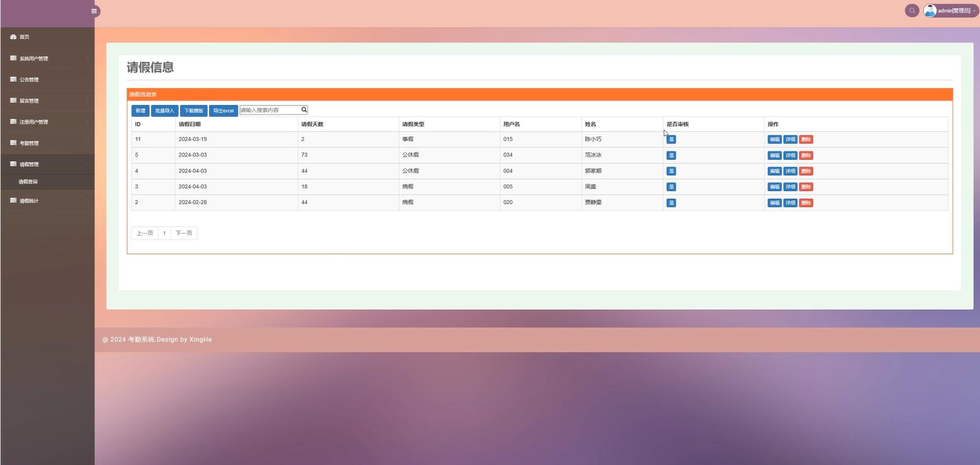Toggle the 是 audit badge for 郭家顺
Image resolution: width=980 pixels, height=465 pixels.
pos(672,171)
